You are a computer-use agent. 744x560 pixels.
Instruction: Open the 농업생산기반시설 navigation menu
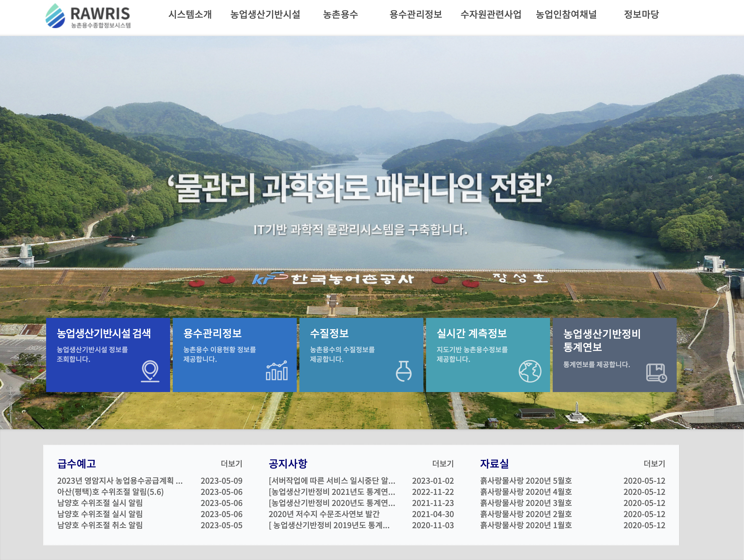tap(265, 15)
